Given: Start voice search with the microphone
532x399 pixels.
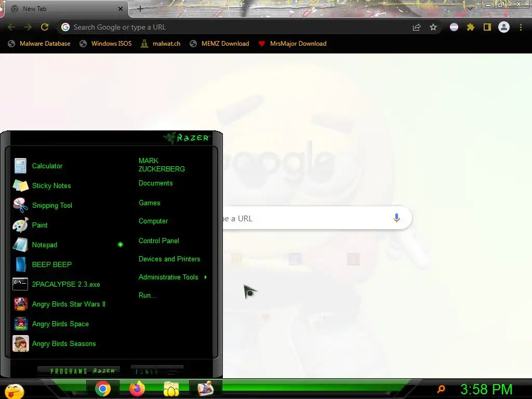Looking at the screenshot, I should pos(396,218).
